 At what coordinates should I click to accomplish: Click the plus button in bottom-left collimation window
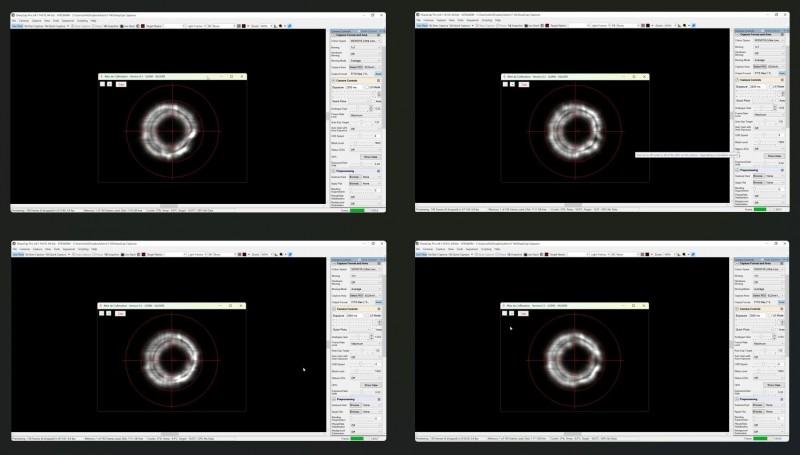coord(109,313)
